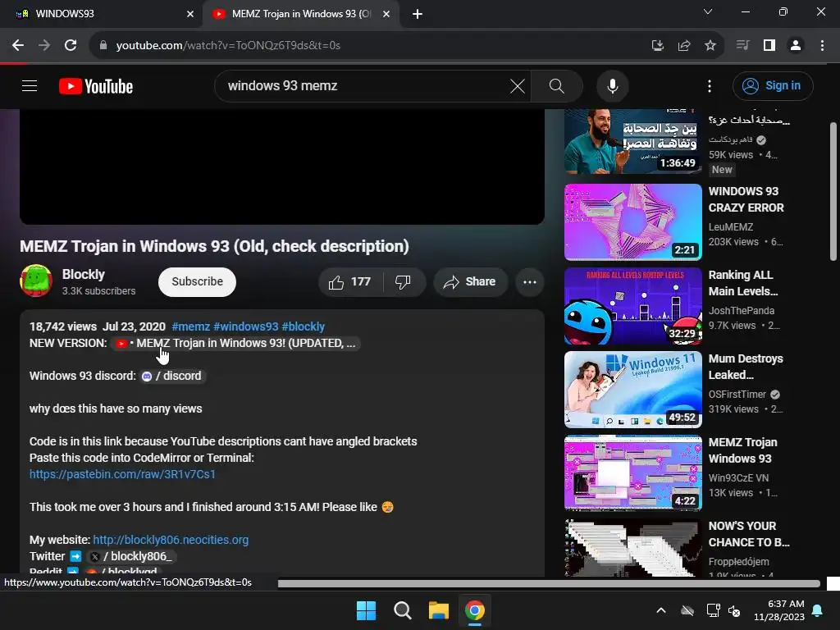
Task: Open the Chrome three-dot menu
Action: [822, 46]
